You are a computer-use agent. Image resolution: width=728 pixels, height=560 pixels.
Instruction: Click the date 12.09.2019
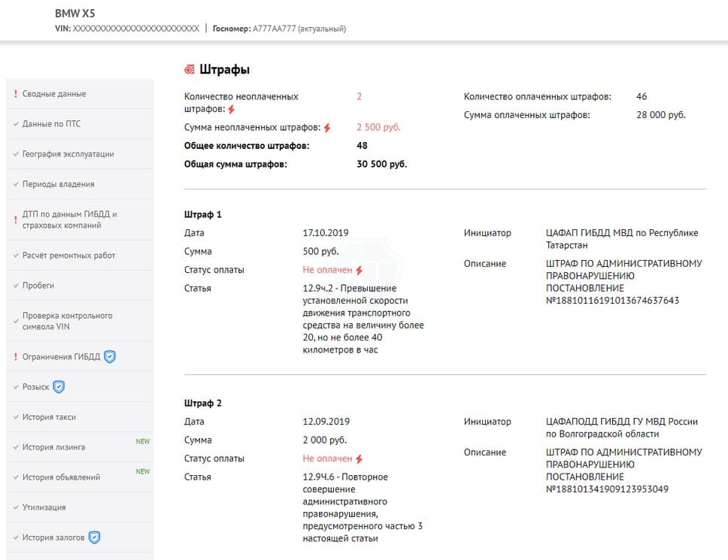tap(326, 422)
